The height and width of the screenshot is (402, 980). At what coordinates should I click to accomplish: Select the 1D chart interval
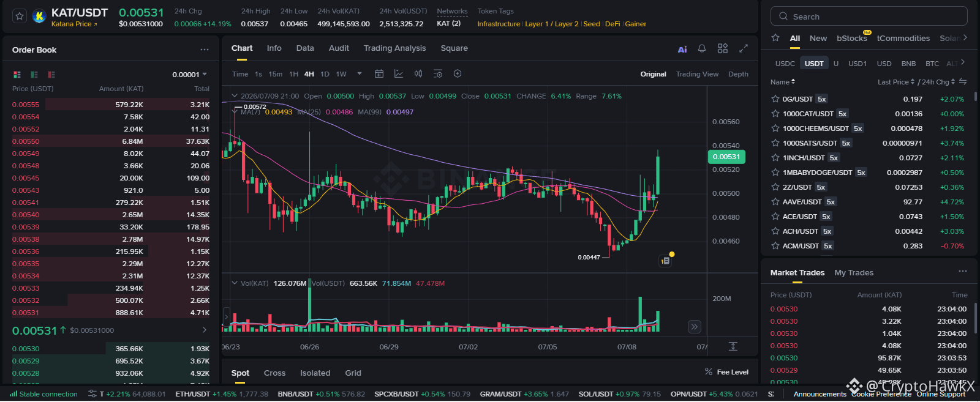pos(325,74)
